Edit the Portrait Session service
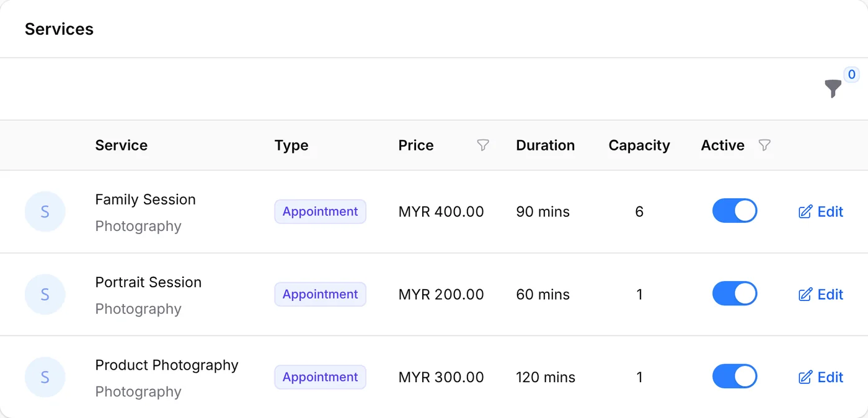The image size is (868, 418). 821,295
